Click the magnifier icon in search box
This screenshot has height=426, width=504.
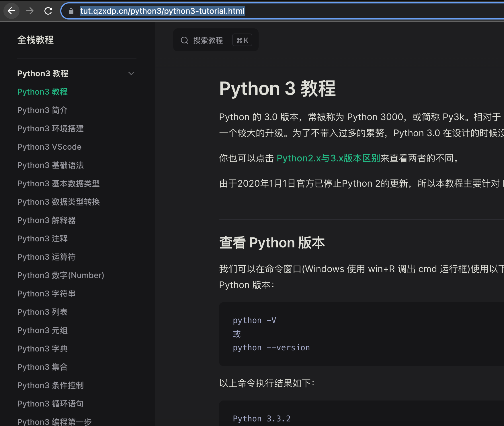[x=184, y=40]
